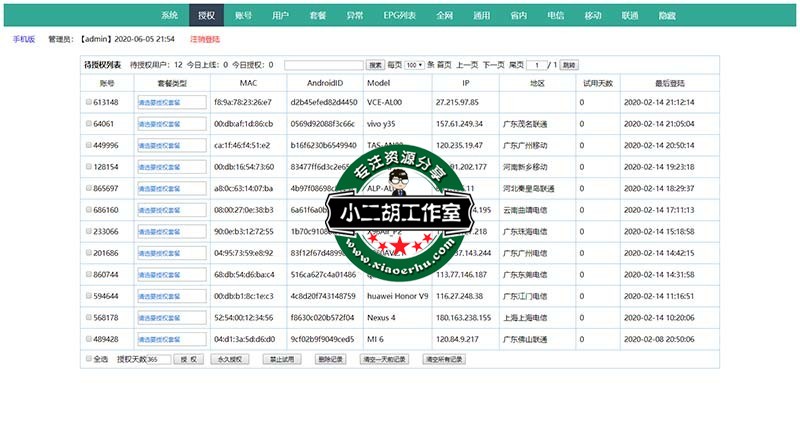
Task: Enable the 全选 select-all checkbox
Action: click(88, 359)
